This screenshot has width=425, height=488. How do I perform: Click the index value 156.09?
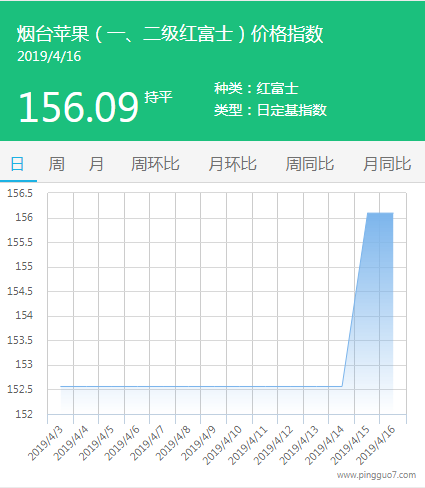[79, 107]
